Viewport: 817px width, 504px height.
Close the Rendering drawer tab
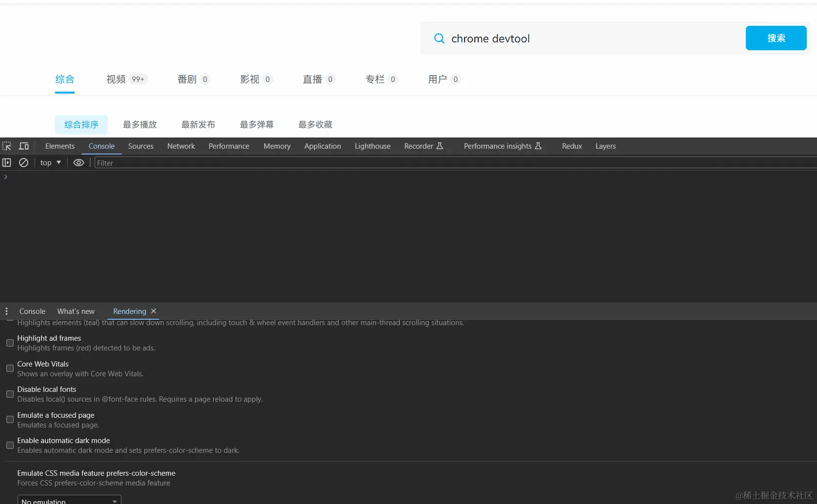click(x=154, y=311)
